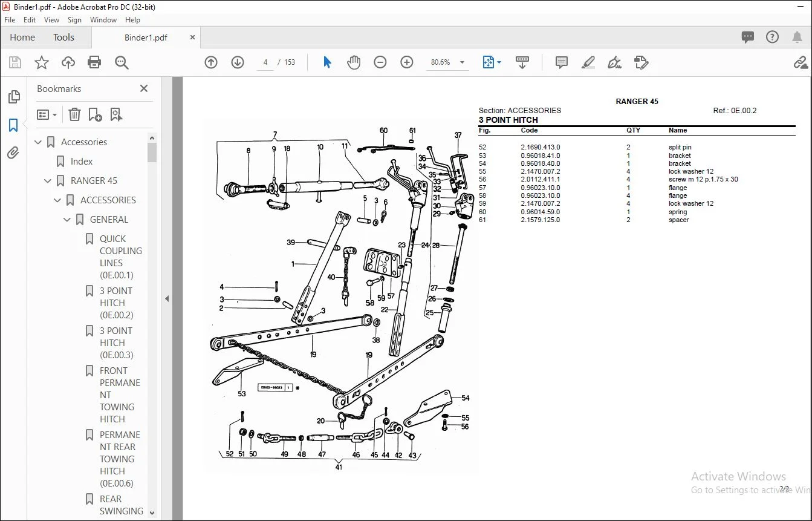Collapse the ACCESSORIES sub-bookmark

coord(58,200)
